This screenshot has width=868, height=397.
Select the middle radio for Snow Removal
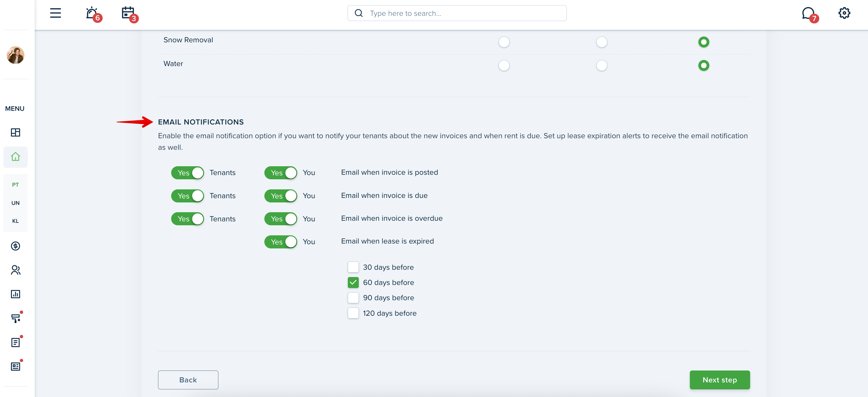click(x=602, y=42)
